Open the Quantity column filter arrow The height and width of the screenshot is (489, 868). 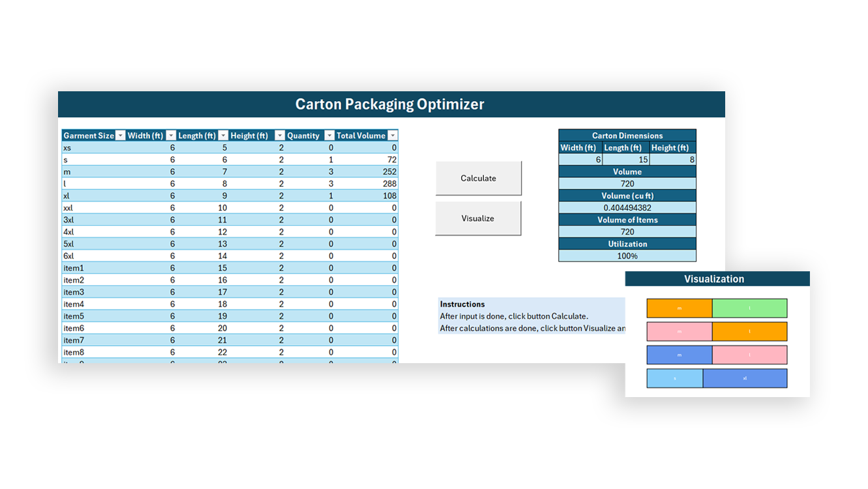pos(329,136)
